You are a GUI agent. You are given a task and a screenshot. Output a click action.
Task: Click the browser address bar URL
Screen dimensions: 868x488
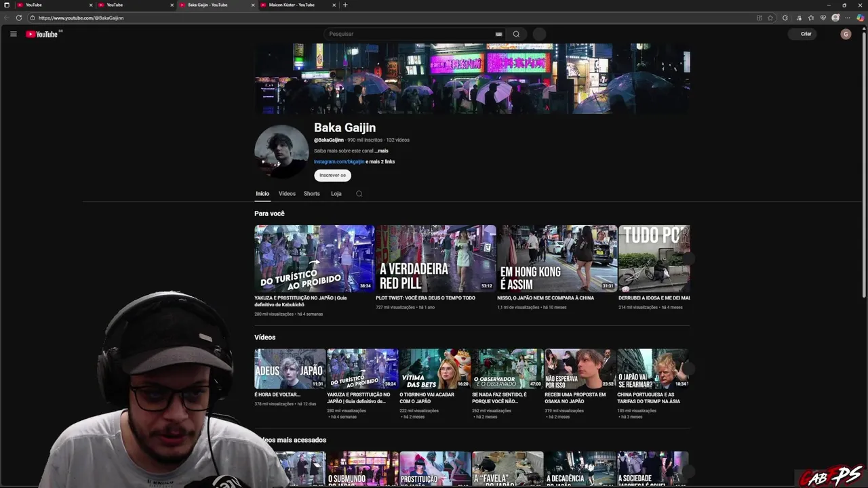(x=81, y=18)
